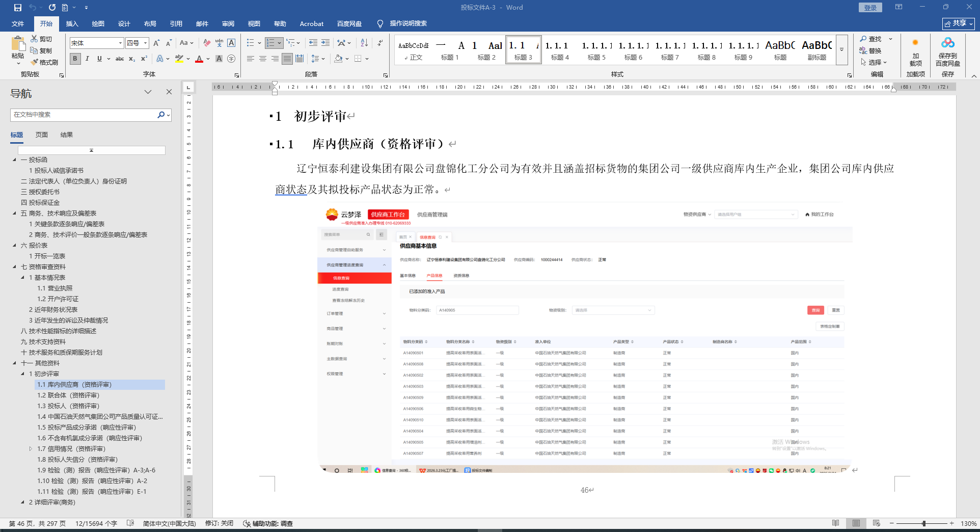The image size is (980, 532).
Task: Click the 登录 sign-in button
Action: pos(870,8)
